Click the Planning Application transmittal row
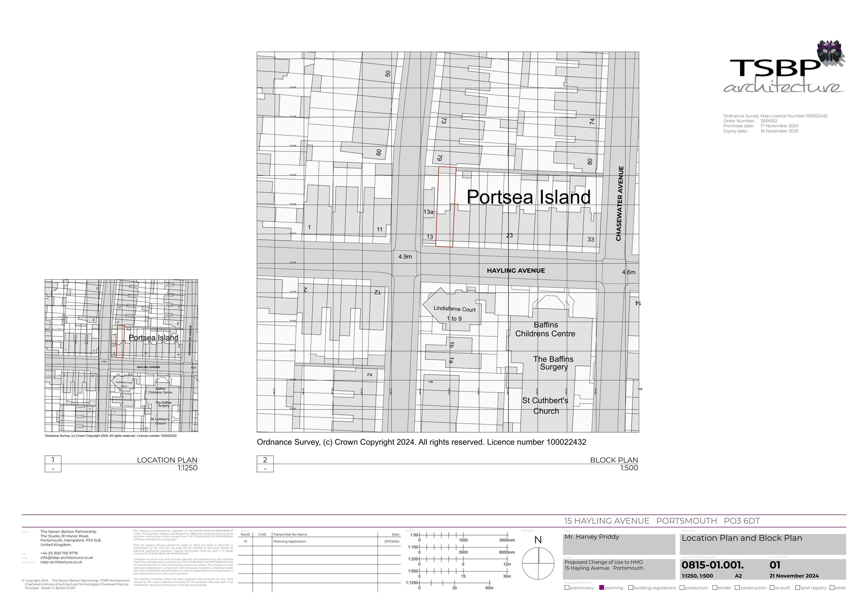 pyautogui.click(x=290, y=541)
